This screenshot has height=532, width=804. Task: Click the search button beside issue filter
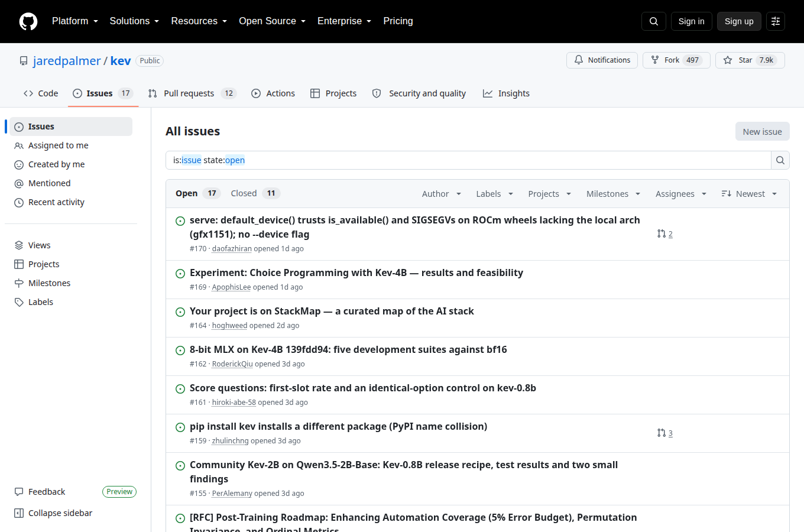tap(780, 160)
